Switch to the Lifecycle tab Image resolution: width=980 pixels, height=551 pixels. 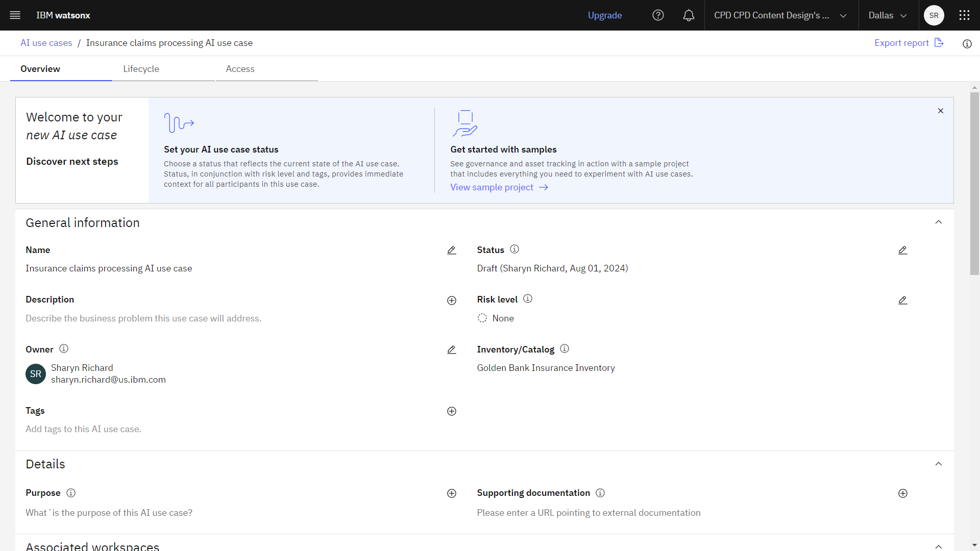tap(164, 69)
